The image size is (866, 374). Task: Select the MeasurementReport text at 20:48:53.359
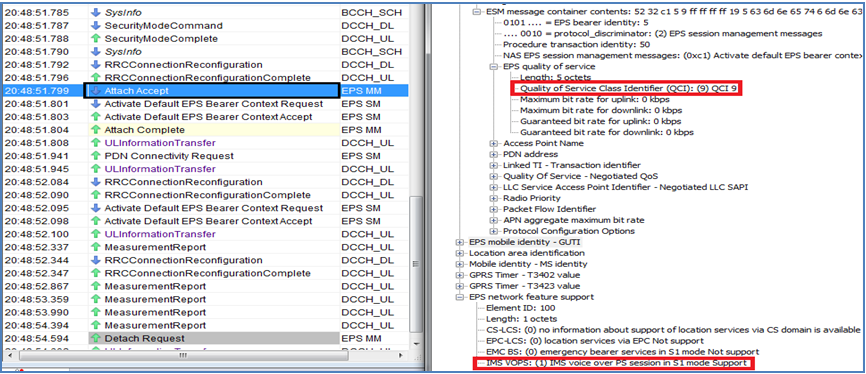pos(155,299)
